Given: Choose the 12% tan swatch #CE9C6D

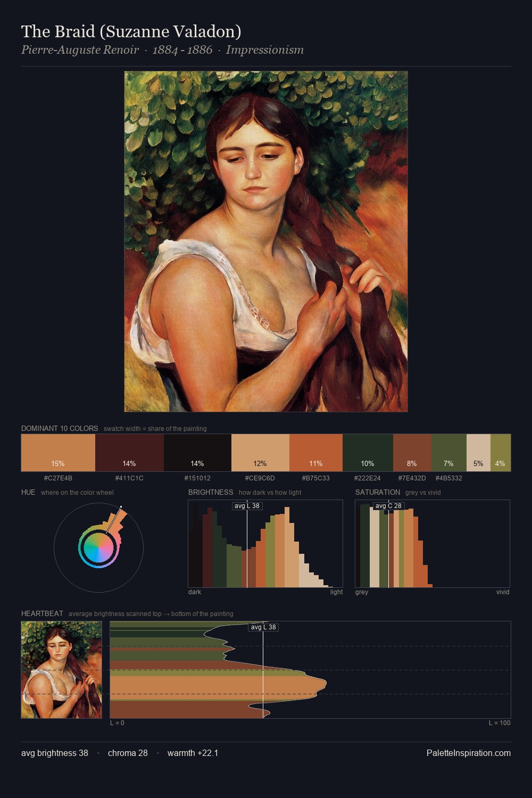Looking at the screenshot, I should point(260,453).
